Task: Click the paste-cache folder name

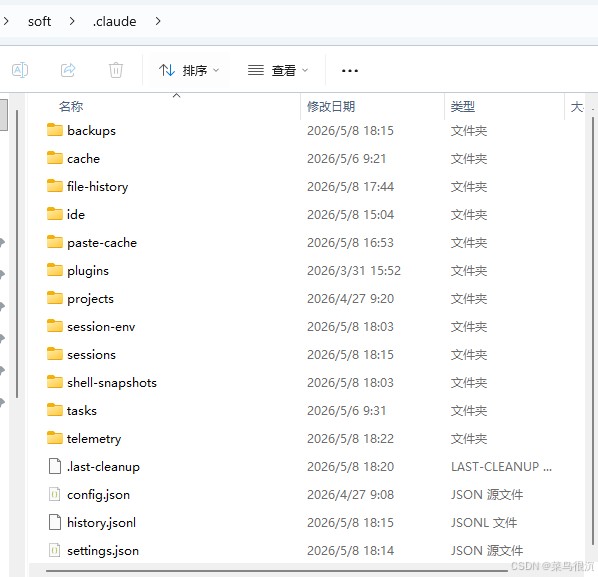Action: (x=102, y=243)
